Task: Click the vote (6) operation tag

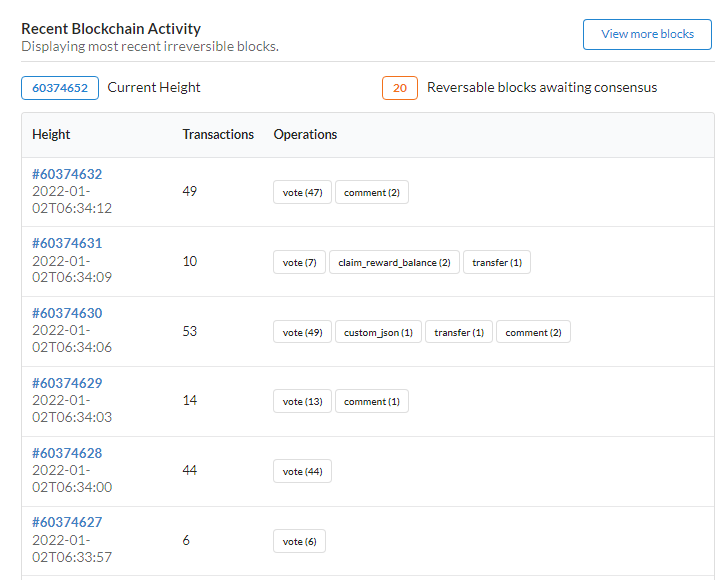Action: point(299,541)
